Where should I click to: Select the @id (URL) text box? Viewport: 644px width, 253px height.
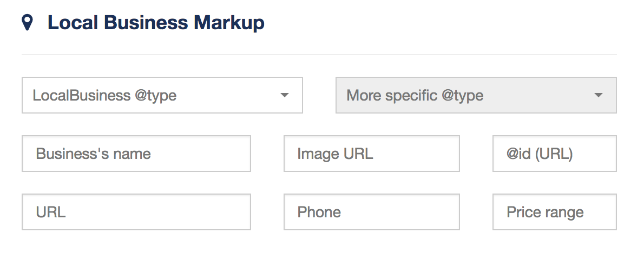(555, 154)
